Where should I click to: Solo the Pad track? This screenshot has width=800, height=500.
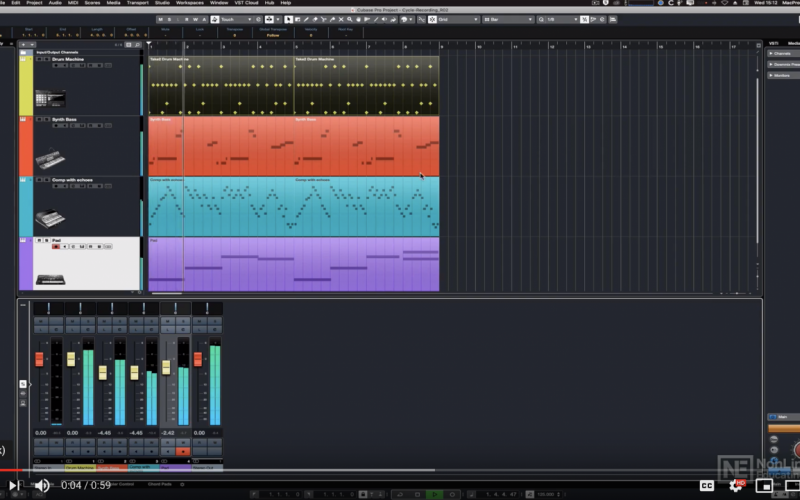click(46, 241)
